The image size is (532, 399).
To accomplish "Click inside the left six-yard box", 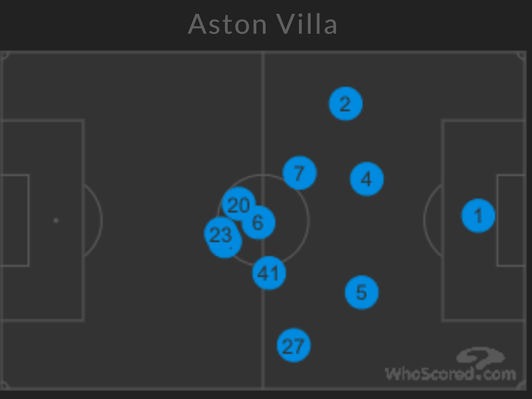I will (14, 220).
